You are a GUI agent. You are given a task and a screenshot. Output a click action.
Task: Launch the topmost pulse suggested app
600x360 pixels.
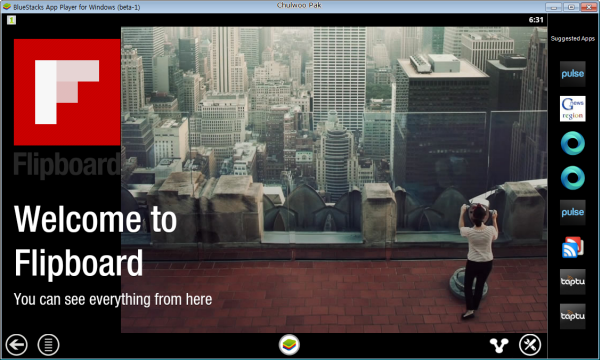pyautogui.click(x=572, y=74)
